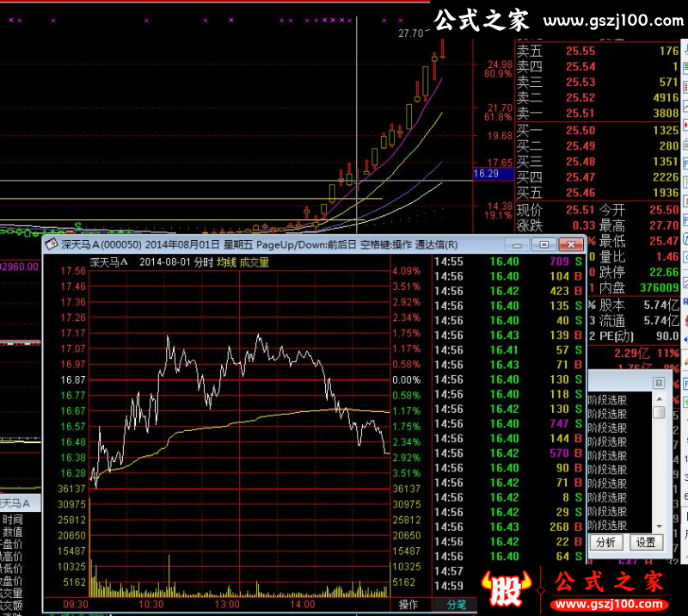Open the 操作 tab
Viewport: 688px width, 616px height.
(408, 605)
